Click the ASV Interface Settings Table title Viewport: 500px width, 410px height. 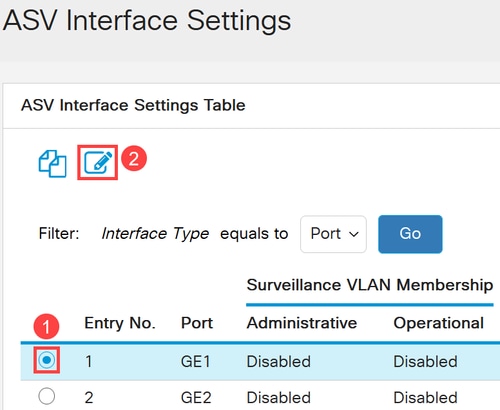133,105
